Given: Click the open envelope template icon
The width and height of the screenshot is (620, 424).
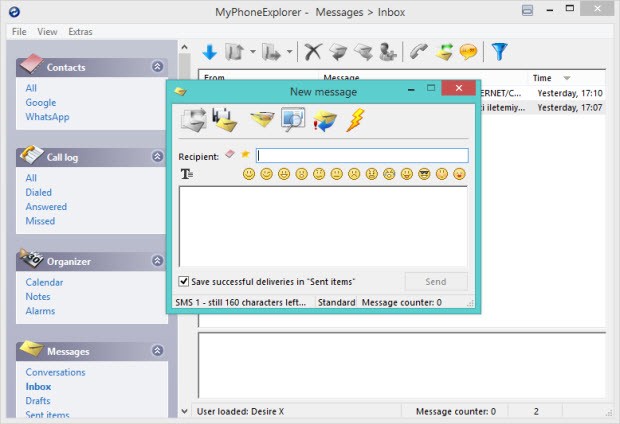Looking at the screenshot, I should click(262, 119).
